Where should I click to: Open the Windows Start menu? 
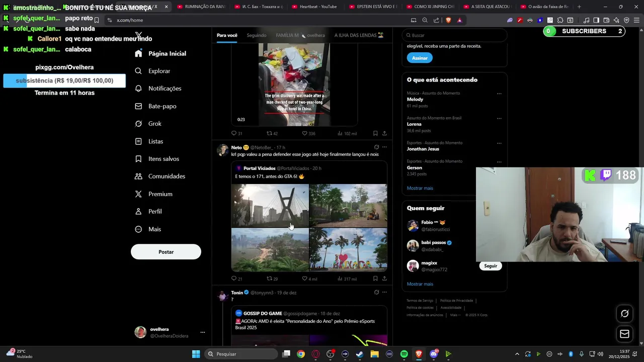coord(196,354)
